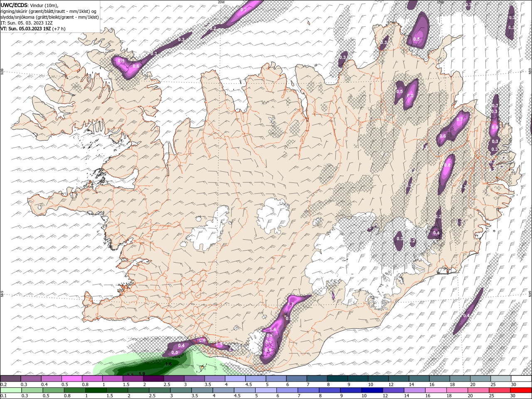532x399 pixels.
Task: Select the bright pink snow swatch between 0.5 and 0.8
Action: [x=72, y=378]
